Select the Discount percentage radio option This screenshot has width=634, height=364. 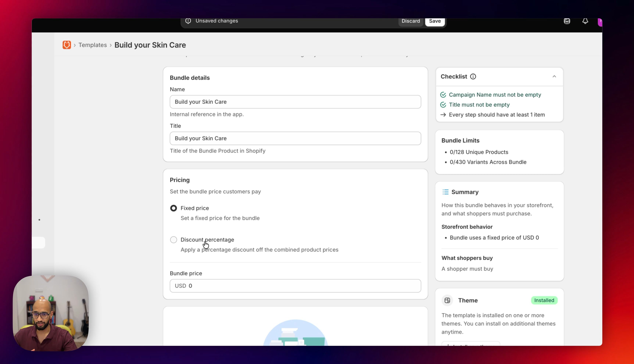tap(173, 240)
